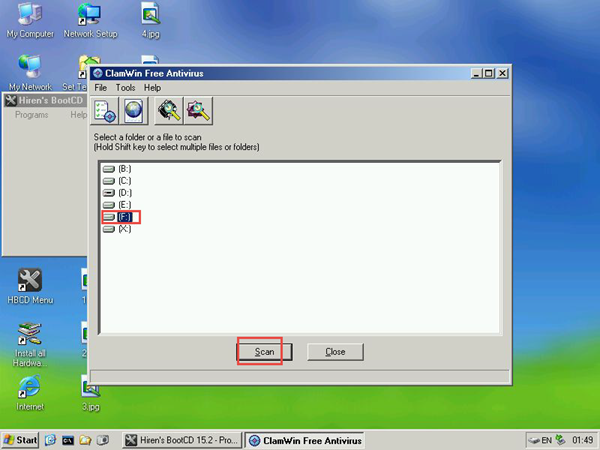
Task: Select drive (D:) in the list
Action: click(117, 193)
